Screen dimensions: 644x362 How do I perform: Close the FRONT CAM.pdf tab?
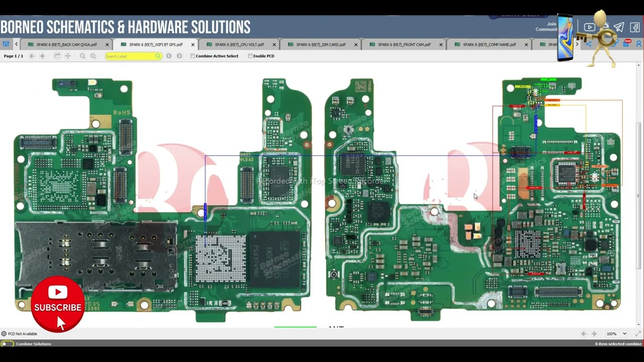point(441,45)
